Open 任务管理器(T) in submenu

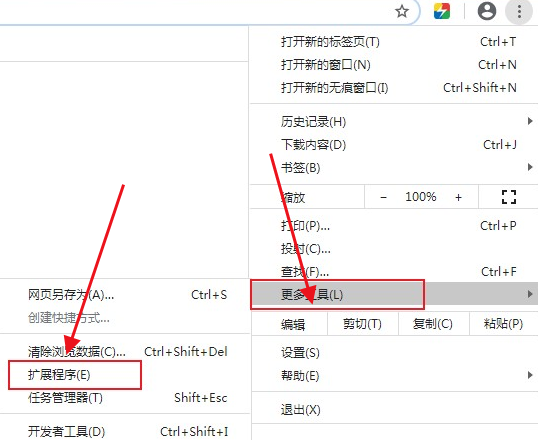125,398
